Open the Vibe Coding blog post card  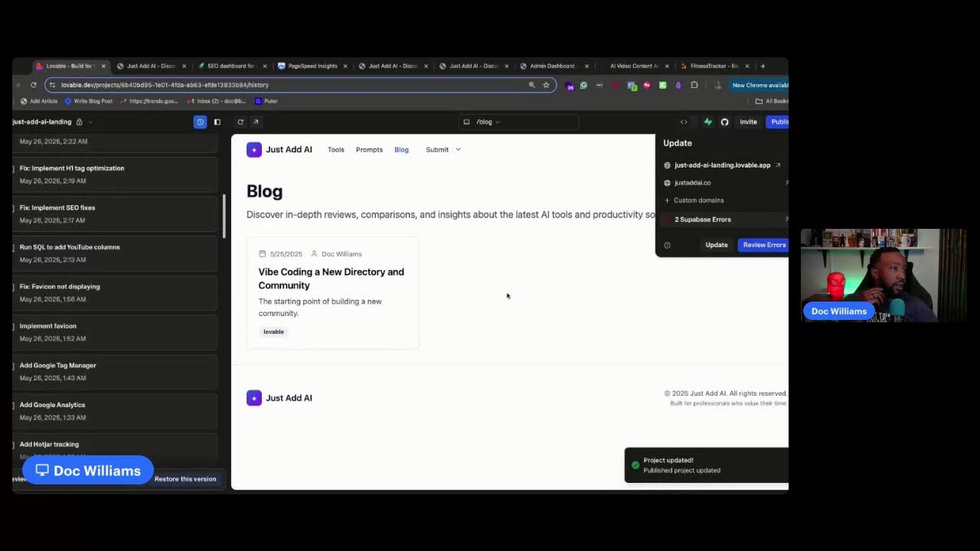click(332, 293)
